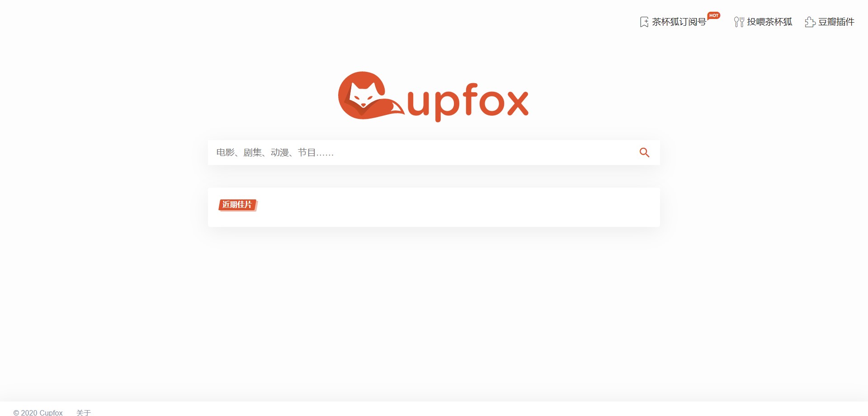The width and height of the screenshot is (868, 416).
Task: Open the 投喂茶杯狐 link
Action: [x=769, y=22]
